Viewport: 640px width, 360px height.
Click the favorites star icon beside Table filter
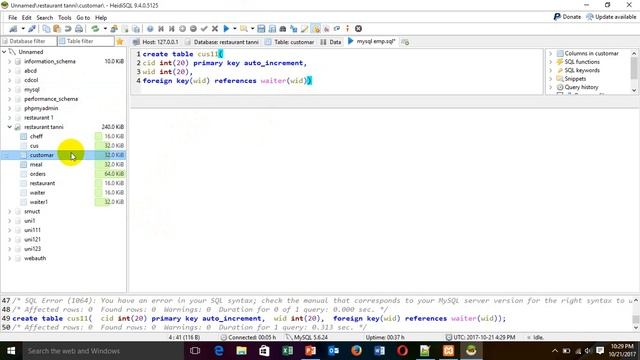coord(120,41)
